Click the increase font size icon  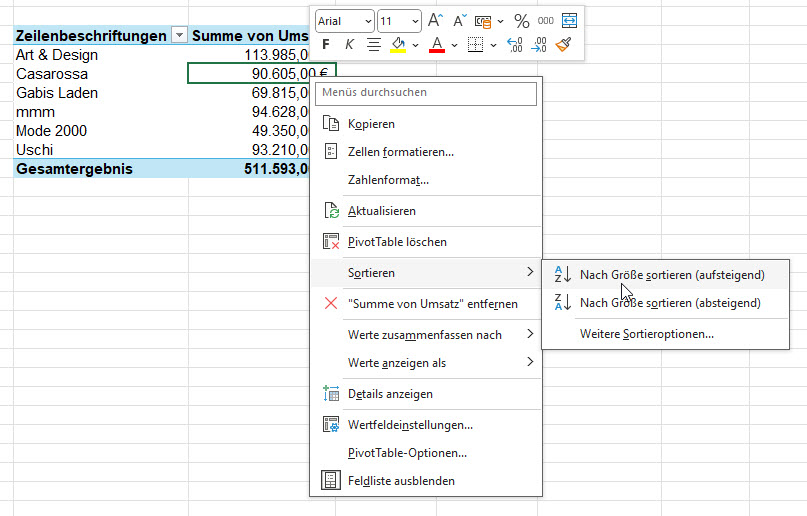click(x=435, y=21)
